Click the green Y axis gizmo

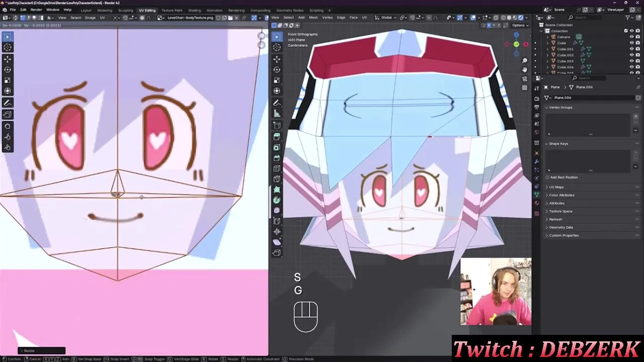(x=516, y=44)
